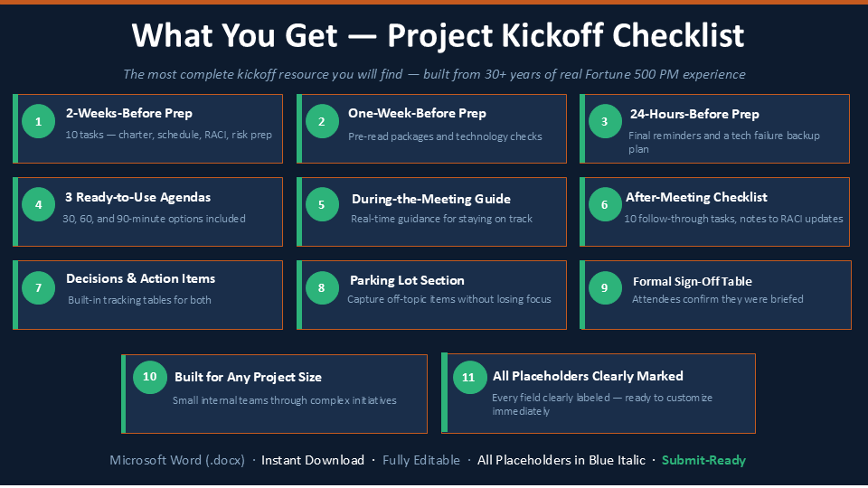Select the green number 8 circle

pos(322,287)
